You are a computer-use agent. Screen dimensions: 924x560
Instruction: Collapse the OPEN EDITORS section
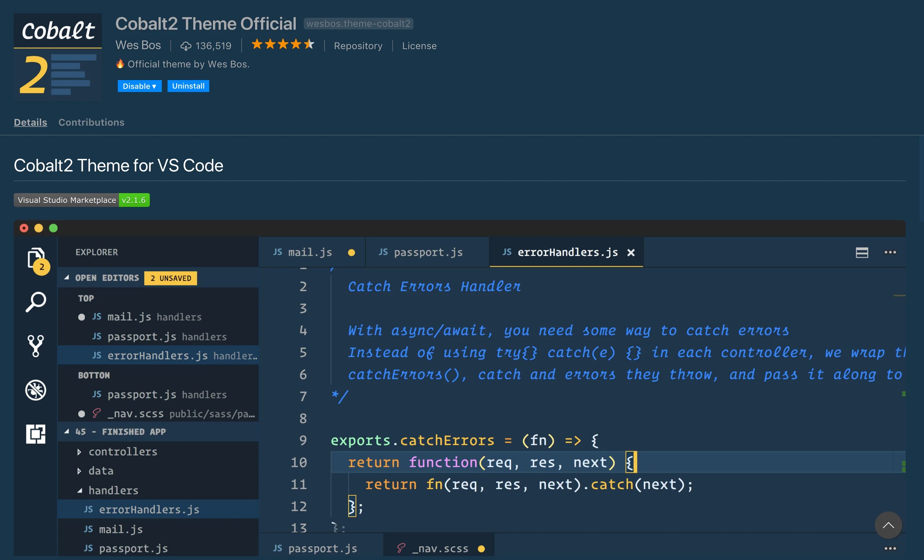(67, 278)
